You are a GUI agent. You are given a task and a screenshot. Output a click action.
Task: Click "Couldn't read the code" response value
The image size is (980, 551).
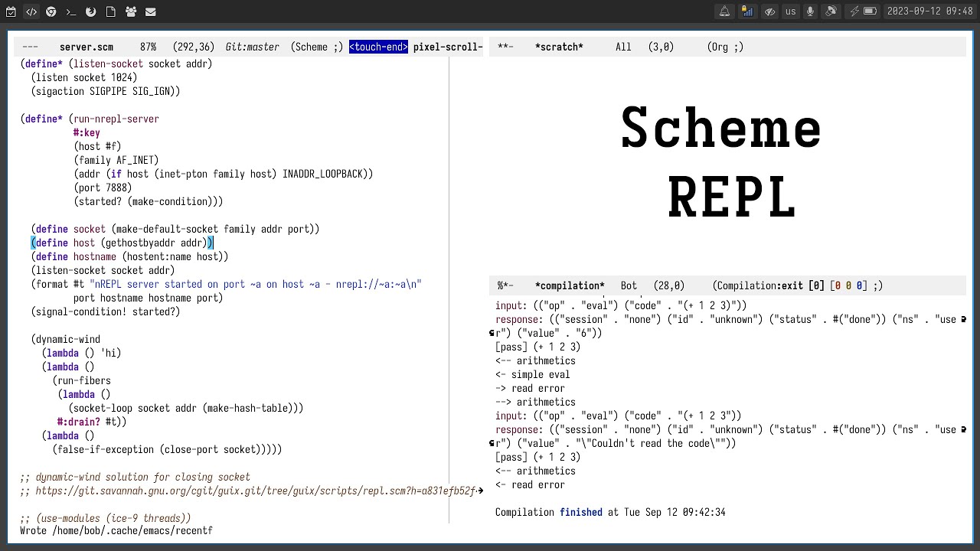pyautogui.click(x=656, y=444)
